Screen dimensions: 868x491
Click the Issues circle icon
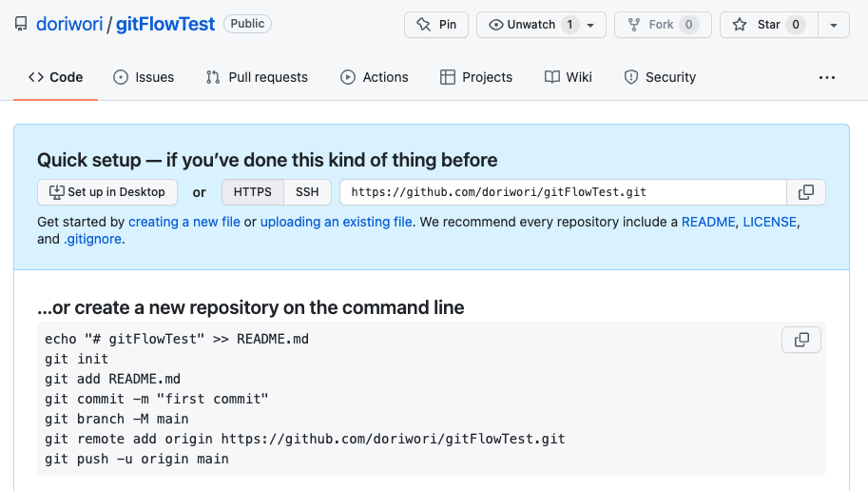tap(121, 77)
